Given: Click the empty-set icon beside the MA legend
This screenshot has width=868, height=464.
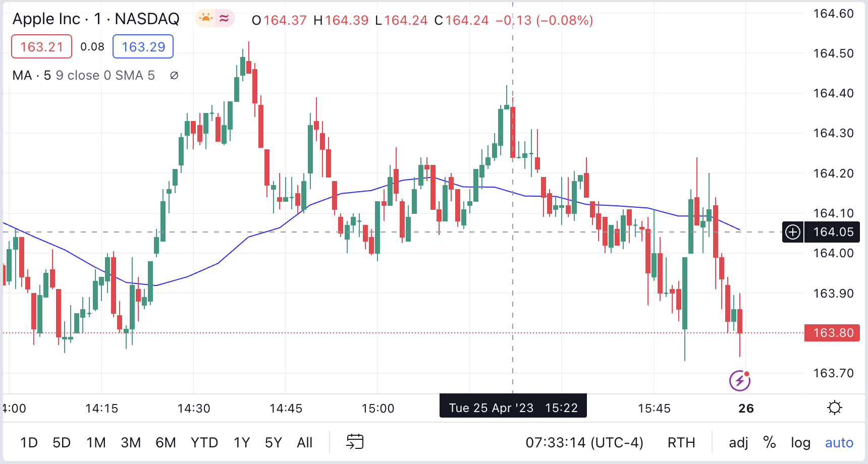Looking at the screenshot, I should pyautogui.click(x=174, y=76).
